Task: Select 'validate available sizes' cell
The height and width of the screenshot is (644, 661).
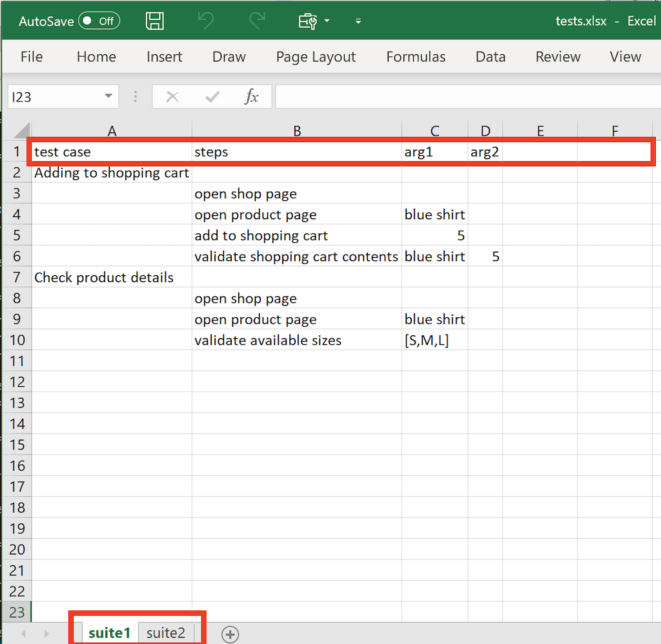Action: tap(297, 340)
